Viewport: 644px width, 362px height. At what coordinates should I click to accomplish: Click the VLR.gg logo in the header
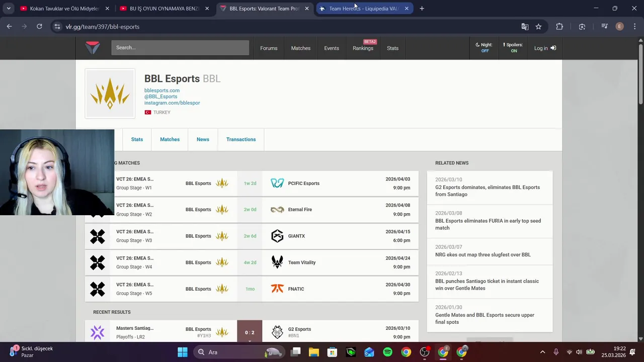(93, 48)
